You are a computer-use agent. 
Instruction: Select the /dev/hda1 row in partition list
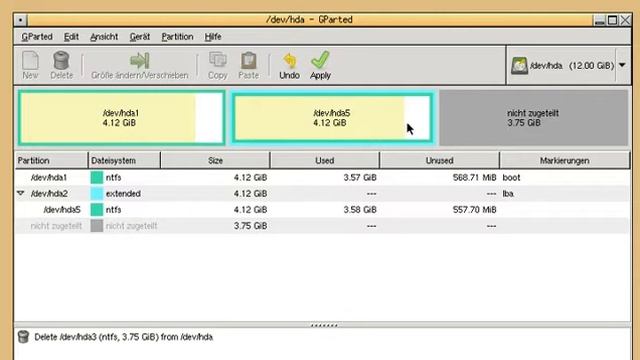pyautogui.click(x=322, y=178)
